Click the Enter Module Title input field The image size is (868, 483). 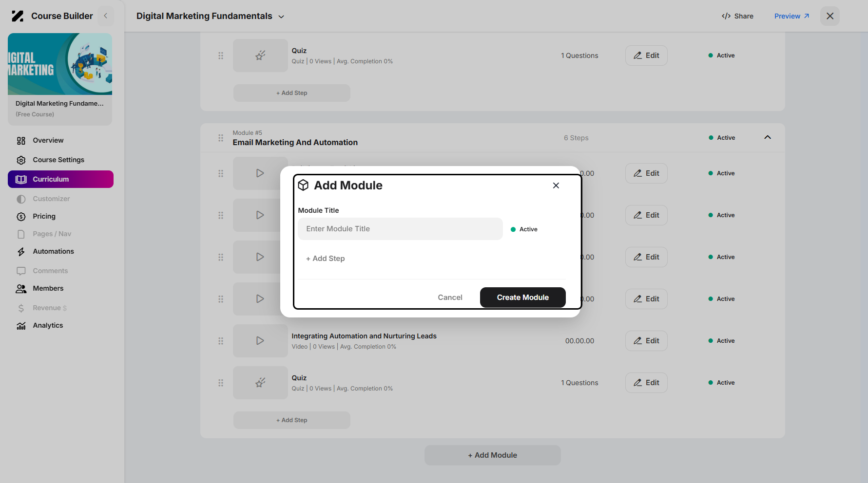pyautogui.click(x=400, y=229)
